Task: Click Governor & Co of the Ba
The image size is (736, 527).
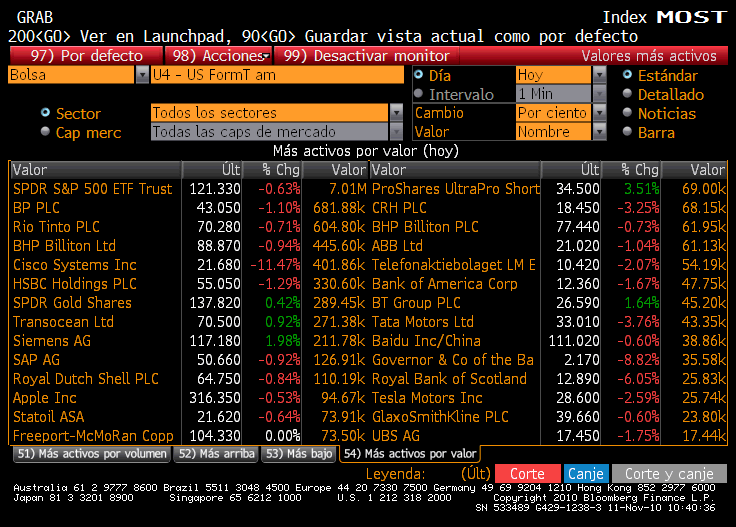Action: tap(452, 360)
